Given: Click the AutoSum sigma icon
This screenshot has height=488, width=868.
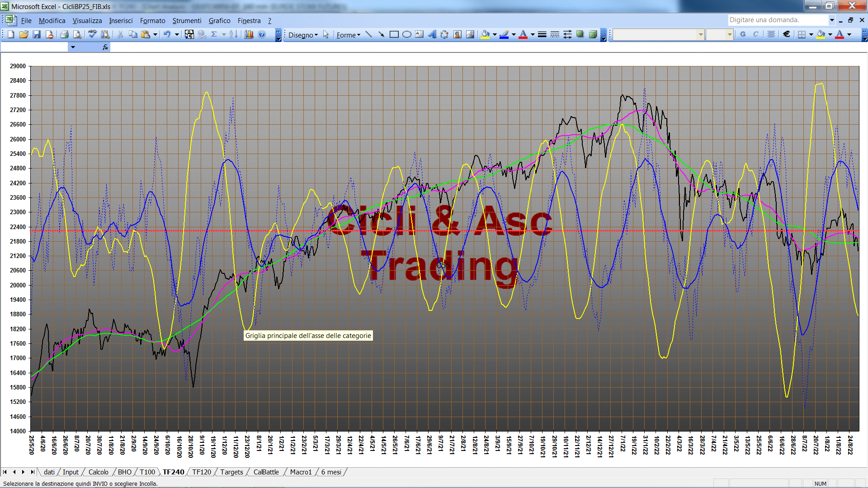Looking at the screenshot, I should point(214,34).
